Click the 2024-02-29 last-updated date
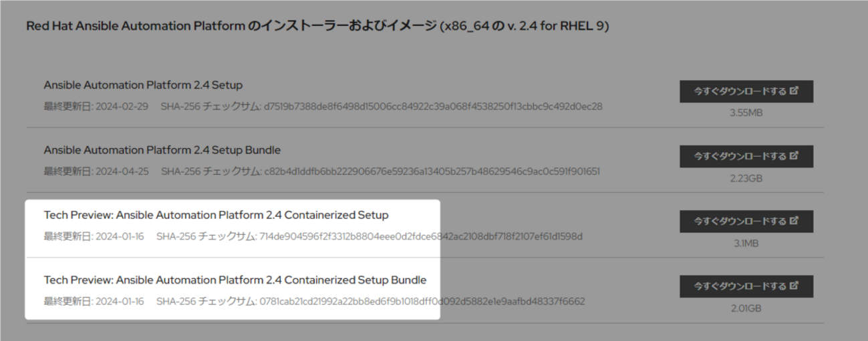868x341 pixels. pos(122,106)
